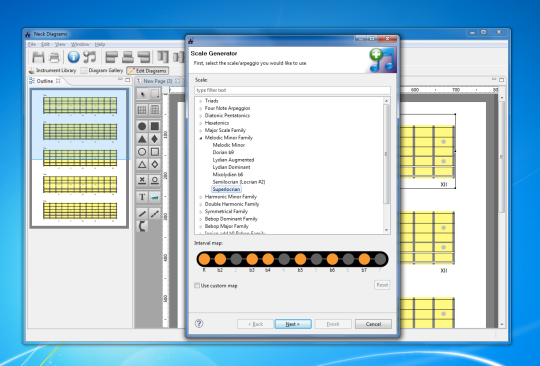Screen dimensions: 540x366
Task: Expand the Hexatonics node
Action: (x=200, y=123)
